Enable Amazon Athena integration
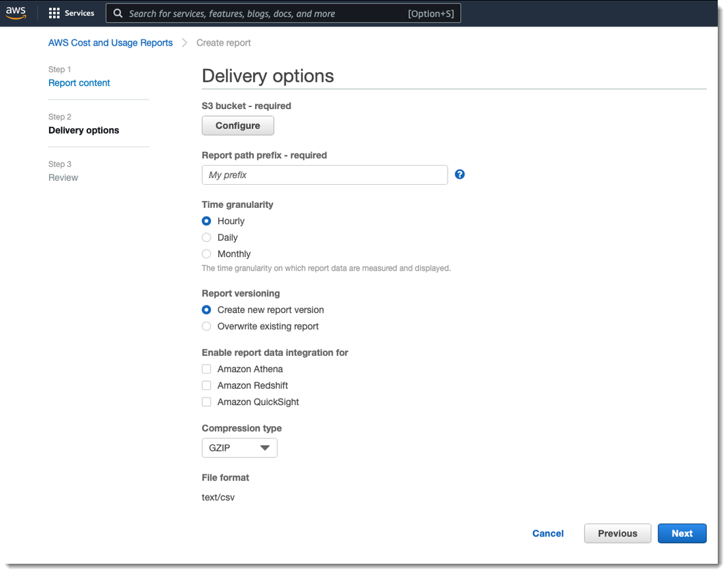 [207, 369]
